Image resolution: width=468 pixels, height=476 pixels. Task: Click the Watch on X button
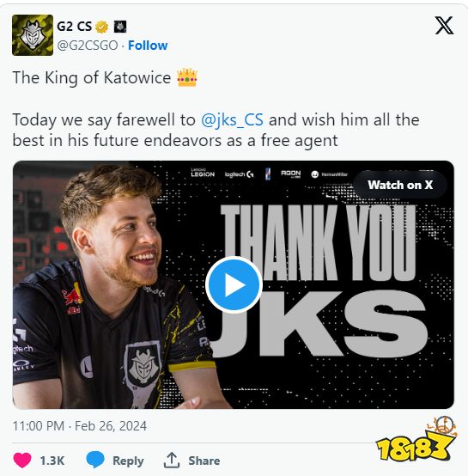click(400, 185)
